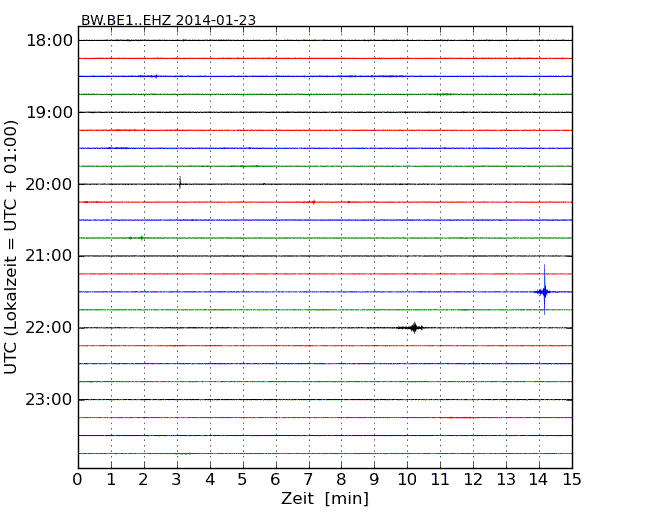The image size is (650, 520).
Task: Click the x-axis tick label 15
Action: tap(572, 479)
